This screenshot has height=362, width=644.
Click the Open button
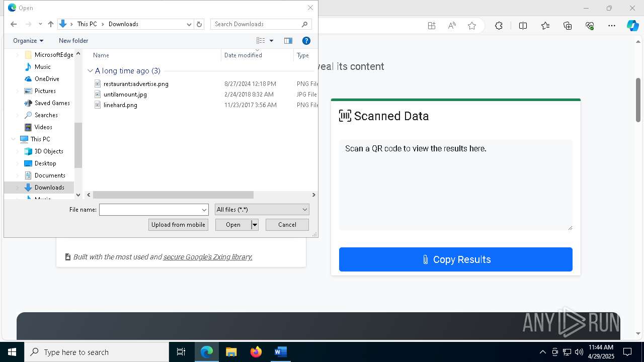click(233, 225)
